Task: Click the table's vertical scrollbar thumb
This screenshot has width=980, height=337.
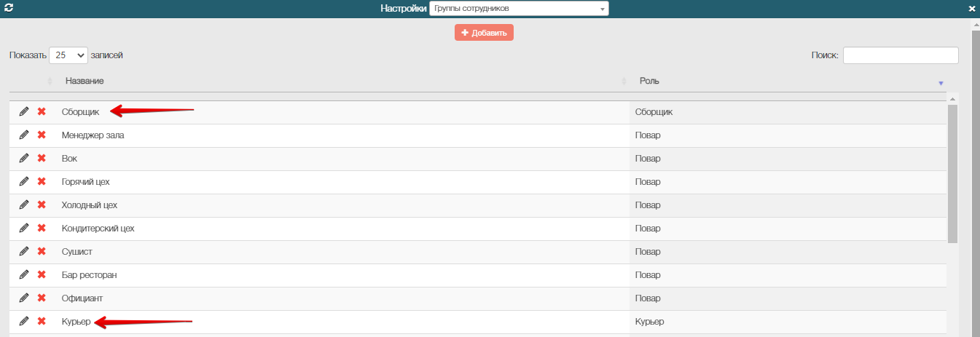Action: click(x=952, y=173)
